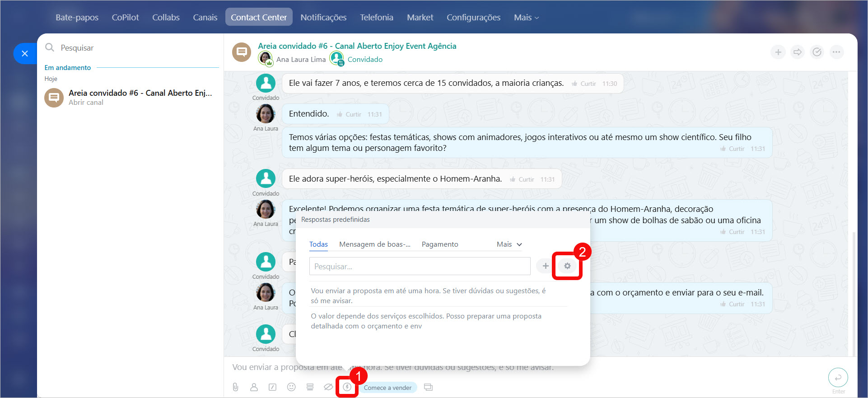Open the Notificações tab
The image size is (868, 398).
tap(323, 17)
